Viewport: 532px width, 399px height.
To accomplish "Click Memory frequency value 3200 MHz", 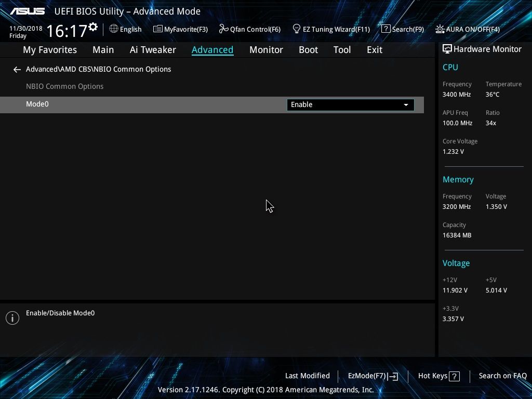I will coord(456,207).
